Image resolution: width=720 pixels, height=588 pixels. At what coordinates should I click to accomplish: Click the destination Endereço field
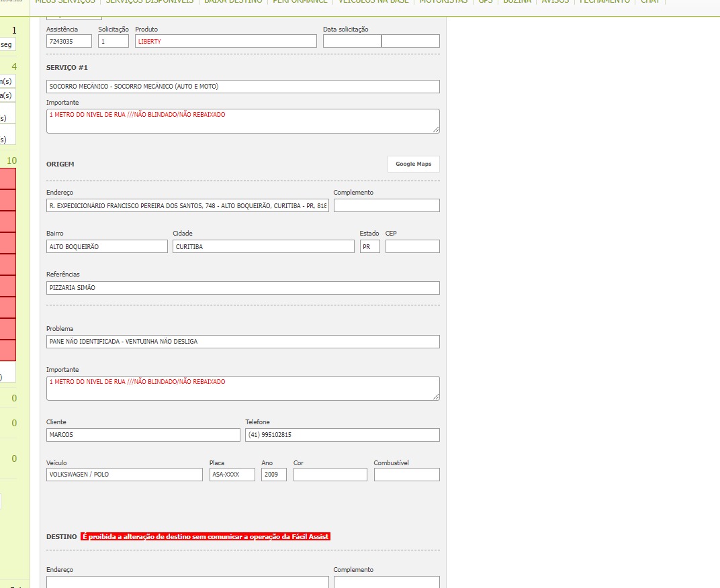point(187,582)
